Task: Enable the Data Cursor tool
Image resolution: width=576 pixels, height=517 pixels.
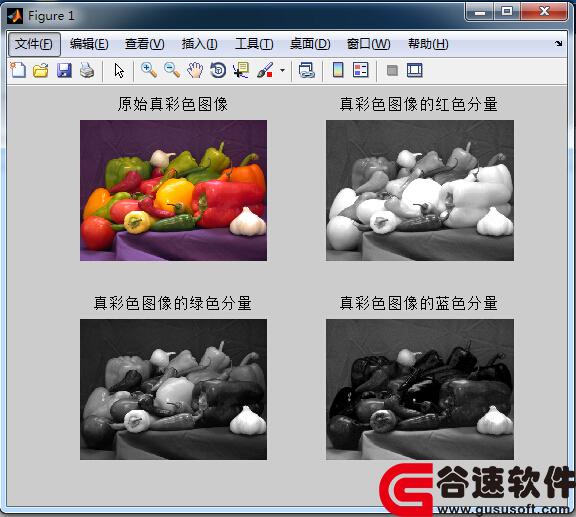Action: [x=241, y=70]
